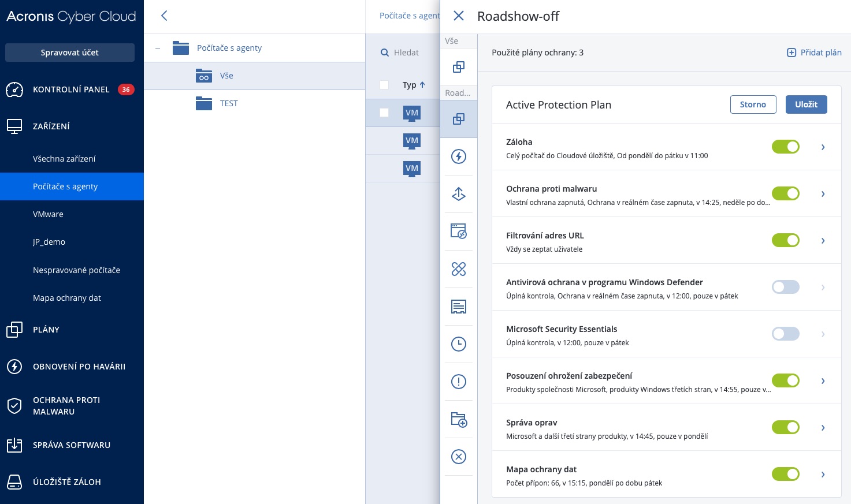Screen dimensions: 851x504
Task: Click the second VM machine icon
Action: click(x=412, y=141)
